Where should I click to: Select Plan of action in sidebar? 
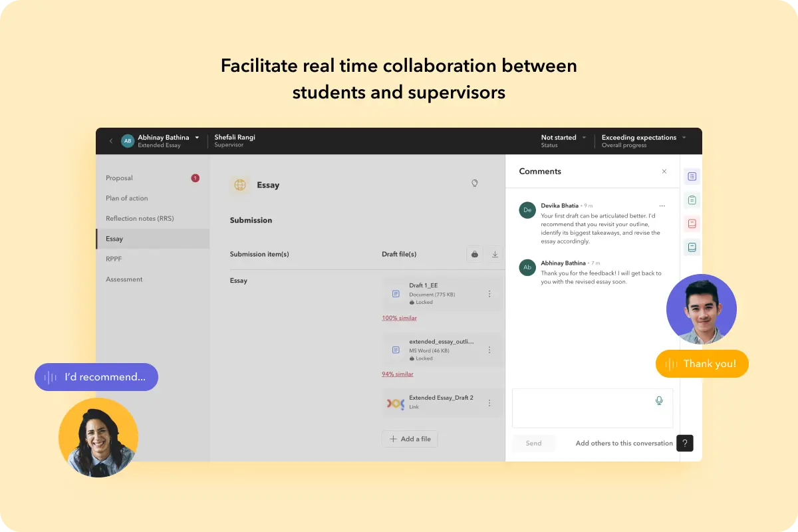pyautogui.click(x=127, y=198)
